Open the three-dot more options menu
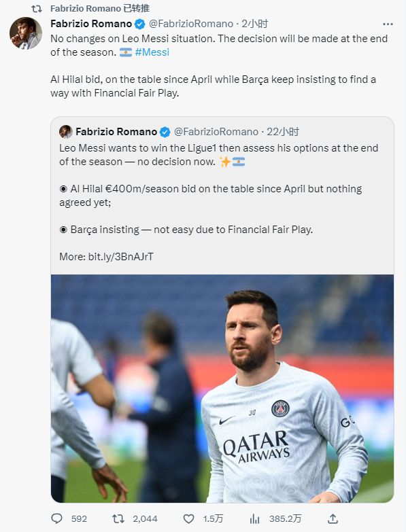This screenshot has width=406, height=532. (388, 24)
